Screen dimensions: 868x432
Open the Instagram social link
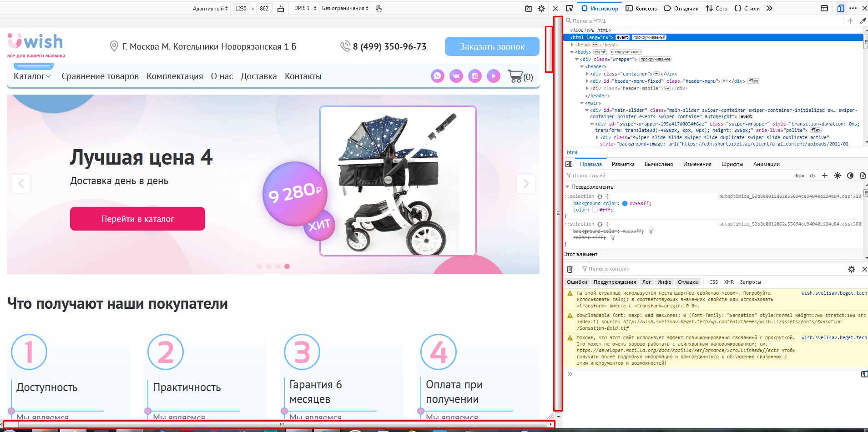coord(475,76)
